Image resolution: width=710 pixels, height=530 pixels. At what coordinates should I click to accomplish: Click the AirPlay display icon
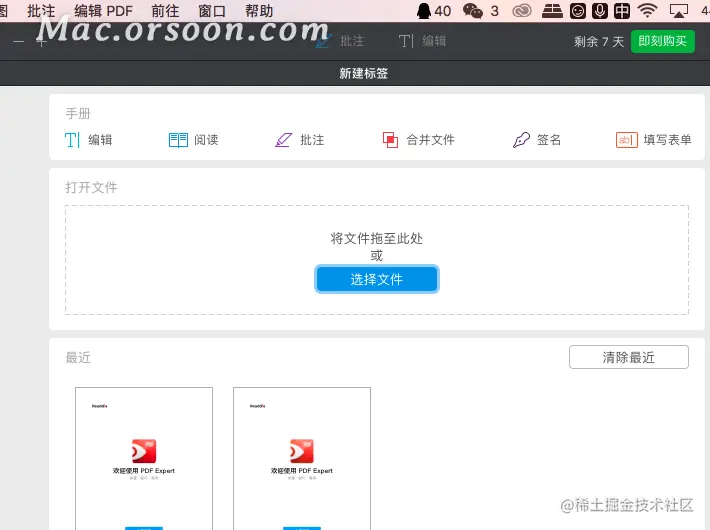click(679, 11)
